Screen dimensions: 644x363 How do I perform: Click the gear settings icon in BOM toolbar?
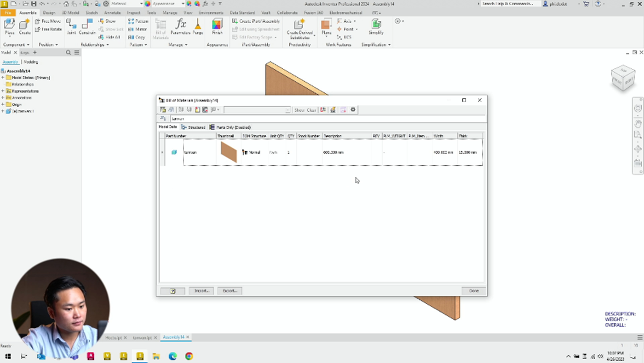click(x=353, y=109)
